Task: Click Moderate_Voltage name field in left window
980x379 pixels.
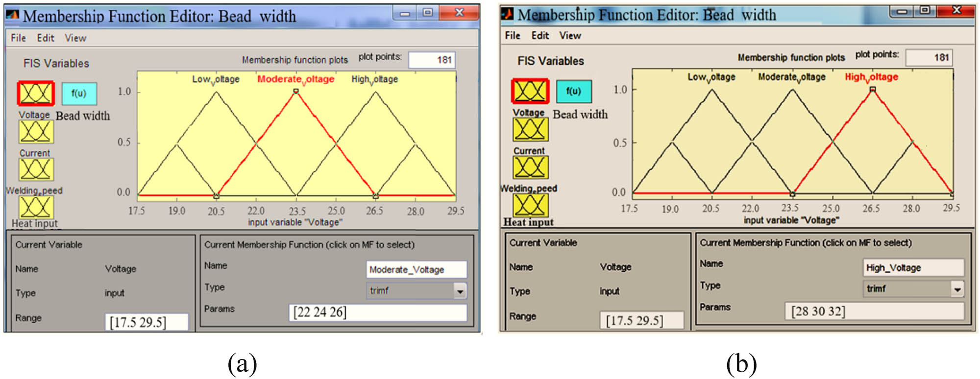Action: click(416, 269)
